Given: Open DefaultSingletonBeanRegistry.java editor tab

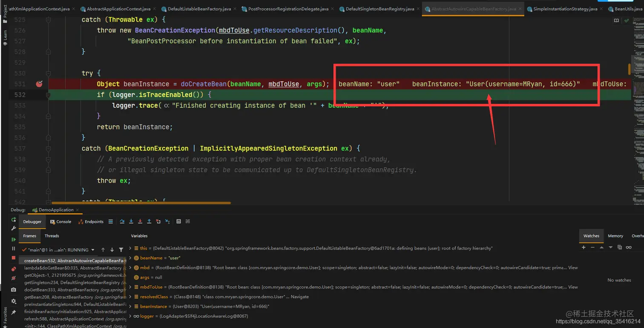Looking at the screenshot, I should (x=377, y=9).
